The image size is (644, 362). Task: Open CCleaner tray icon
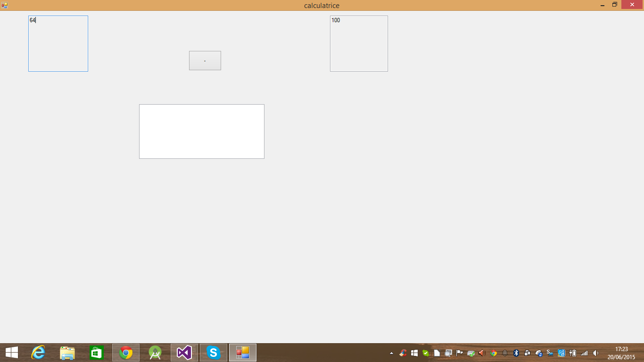403,353
